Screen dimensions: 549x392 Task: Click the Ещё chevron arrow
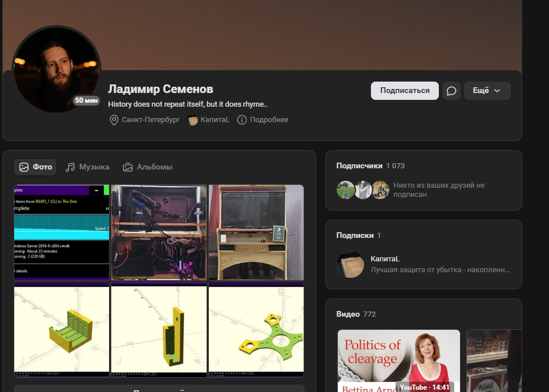(x=497, y=91)
